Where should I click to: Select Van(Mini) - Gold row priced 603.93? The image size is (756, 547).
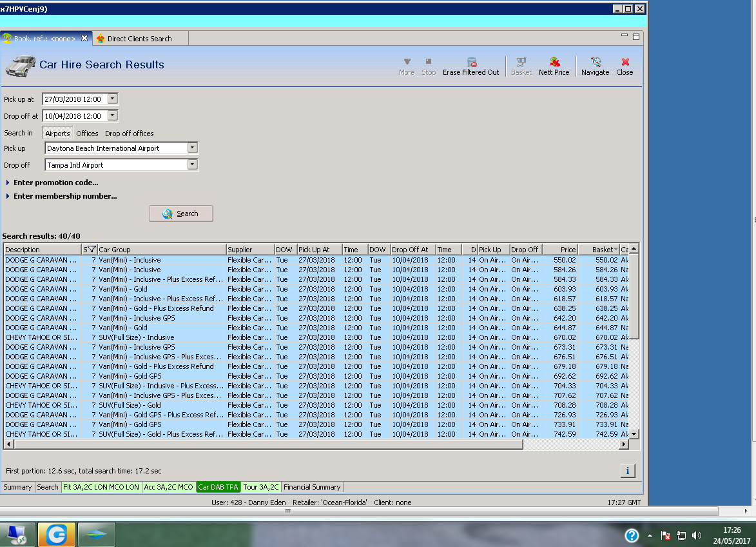316,289
